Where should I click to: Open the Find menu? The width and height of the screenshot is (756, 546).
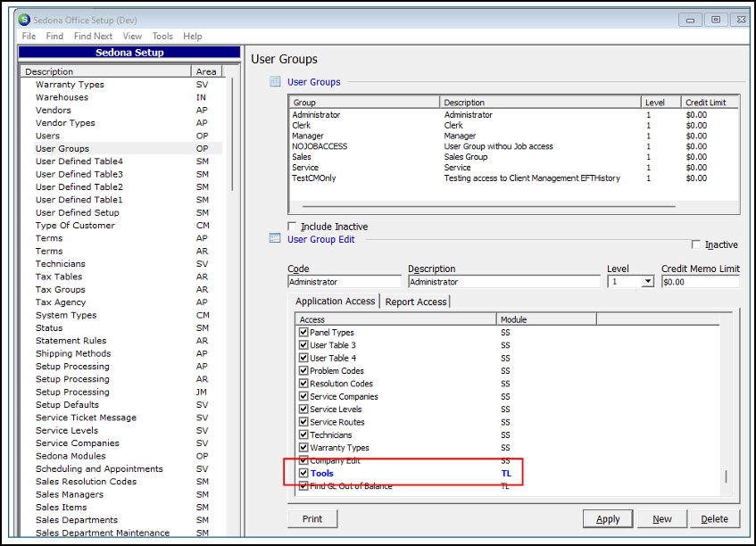tap(54, 37)
